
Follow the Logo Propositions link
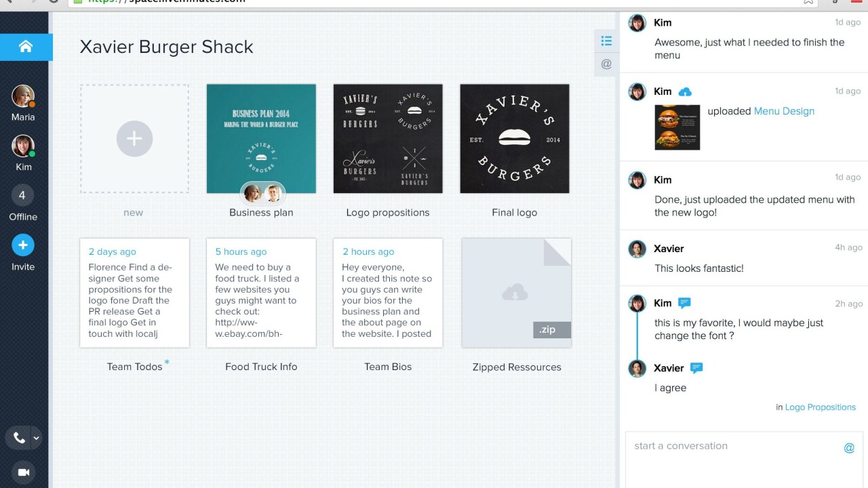coord(820,407)
